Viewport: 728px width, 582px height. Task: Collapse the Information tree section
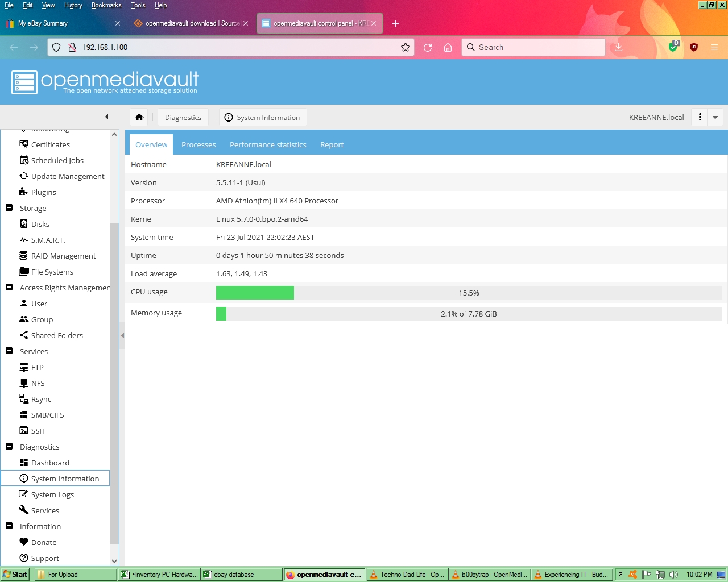[9, 526]
